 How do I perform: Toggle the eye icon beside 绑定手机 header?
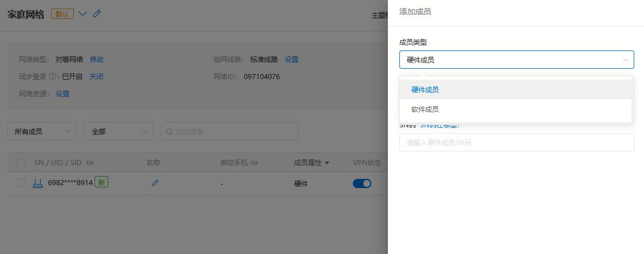click(x=254, y=163)
